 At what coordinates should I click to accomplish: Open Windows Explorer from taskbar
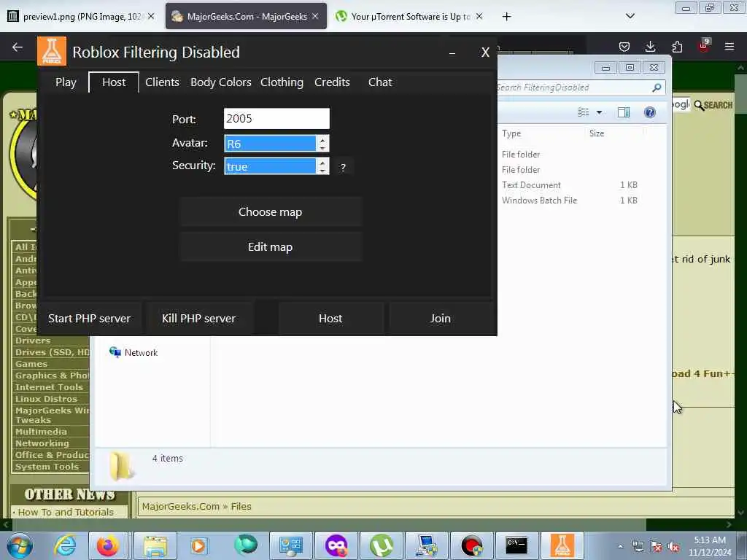(156, 545)
